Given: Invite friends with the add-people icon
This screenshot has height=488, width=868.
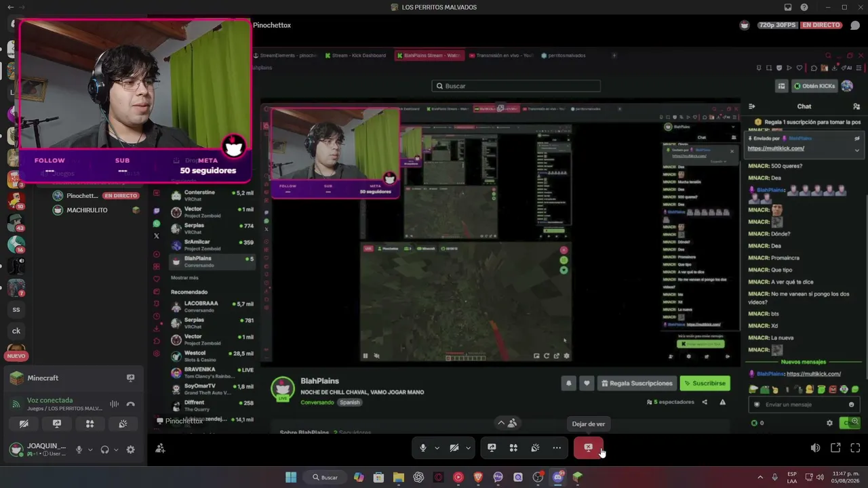Looking at the screenshot, I should coord(160,448).
